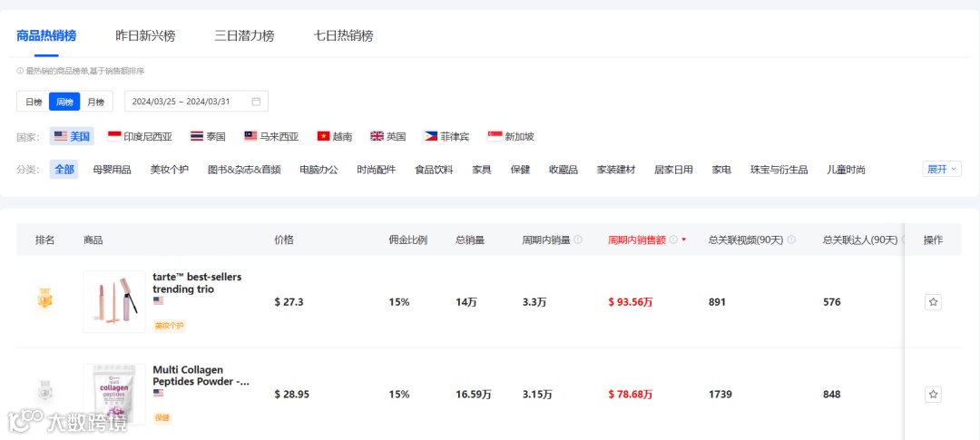Filter by 图书&杂志&音频 category
Screen dimensions: 980x440
pos(244,170)
